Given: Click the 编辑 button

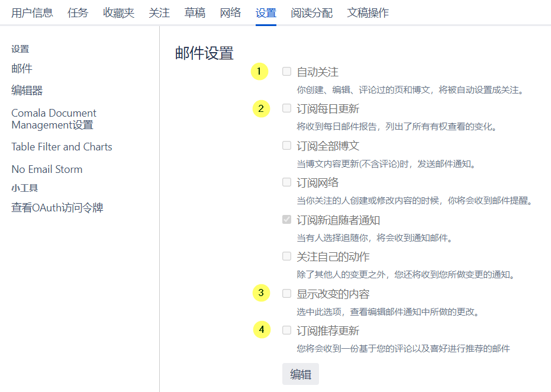Looking at the screenshot, I should click(301, 374).
